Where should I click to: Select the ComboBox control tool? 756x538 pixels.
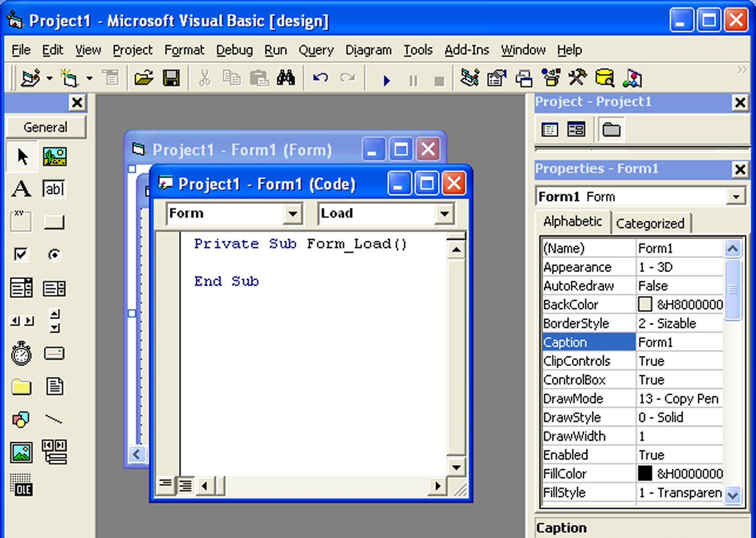pos(21,288)
